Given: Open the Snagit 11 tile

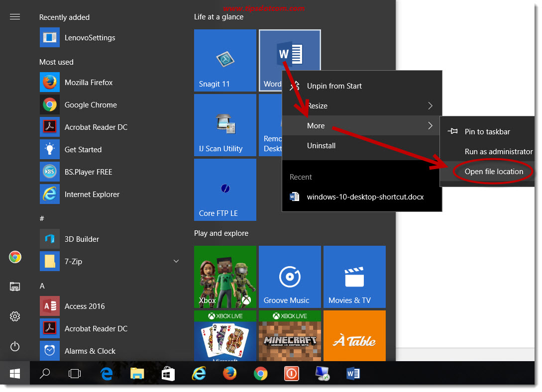Looking at the screenshot, I should [225, 60].
